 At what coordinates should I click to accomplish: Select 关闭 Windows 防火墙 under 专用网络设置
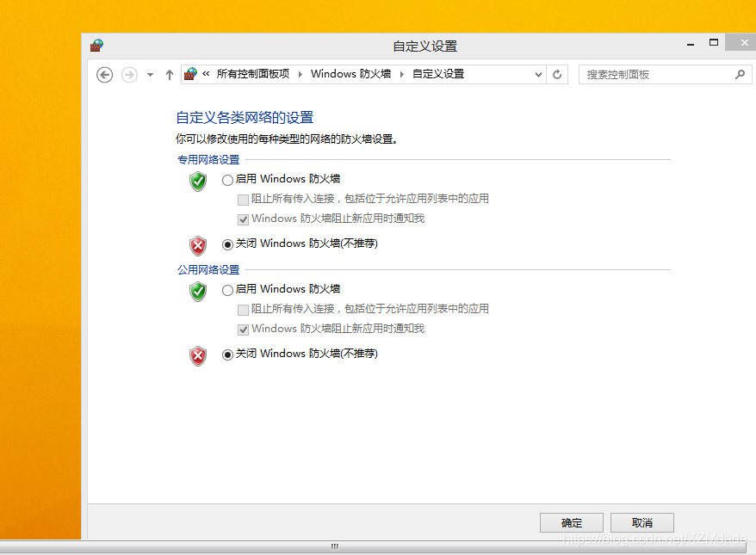click(x=227, y=244)
